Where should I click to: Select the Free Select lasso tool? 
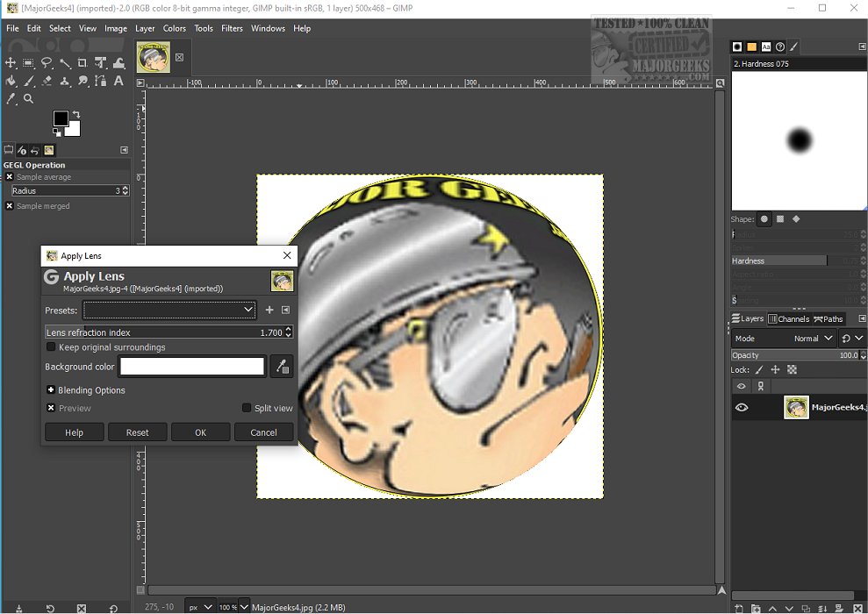(47, 63)
